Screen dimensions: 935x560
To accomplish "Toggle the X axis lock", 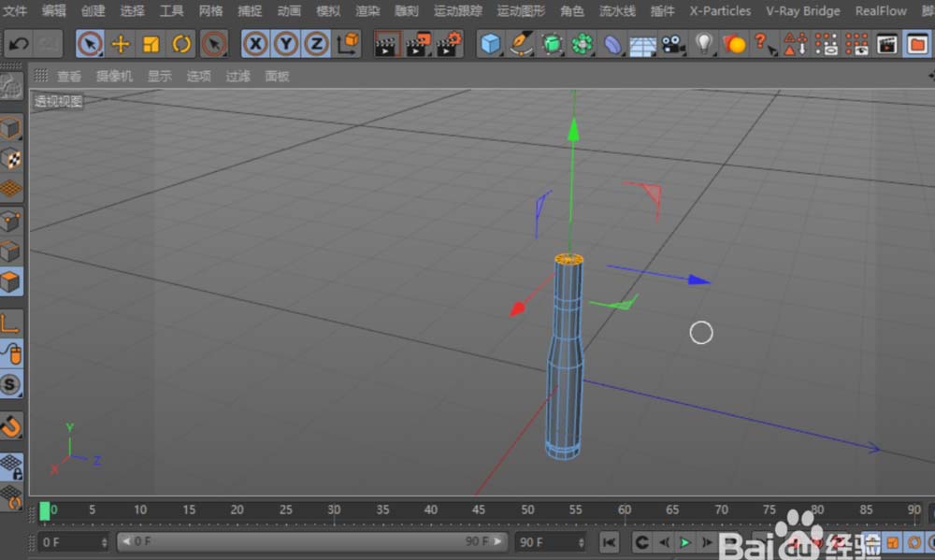I will tap(255, 44).
